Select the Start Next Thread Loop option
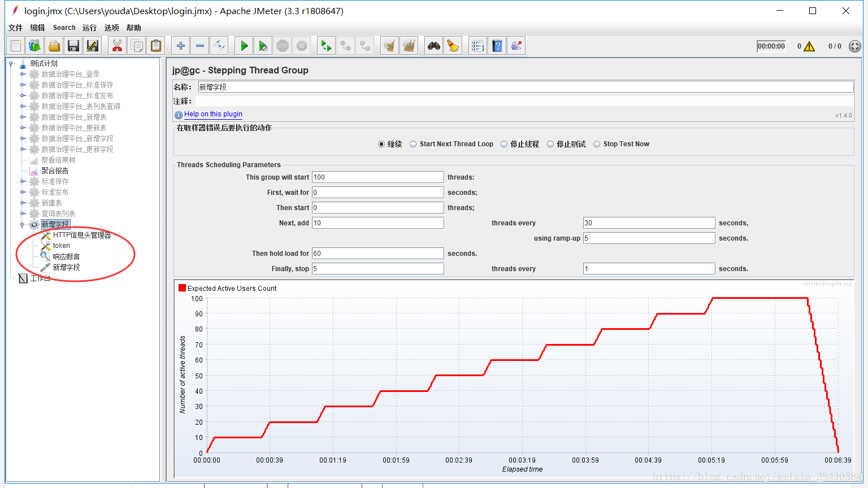This screenshot has height=488, width=868. click(x=452, y=144)
